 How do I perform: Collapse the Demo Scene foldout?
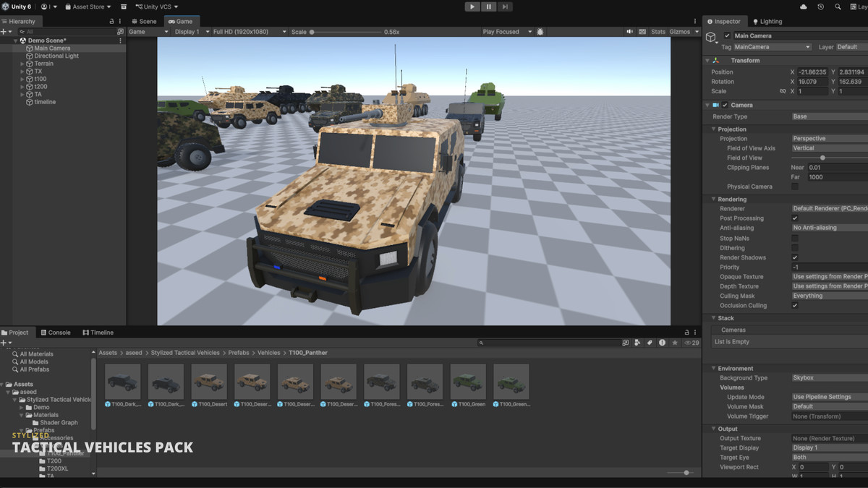[x=16, y=40]
